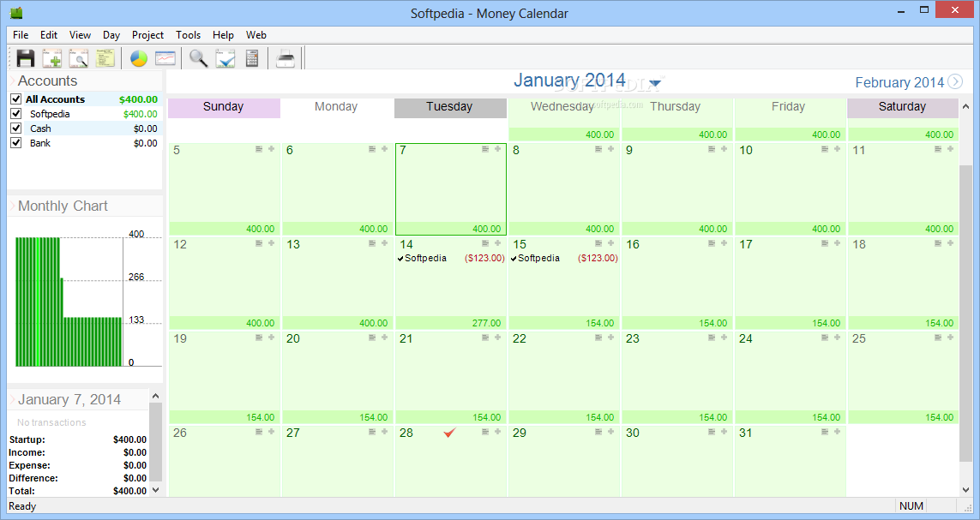The height and width of the screenshot is (520, 980).
Task: Uncheck the All Accounts checkbox
Action: [16, 99]
